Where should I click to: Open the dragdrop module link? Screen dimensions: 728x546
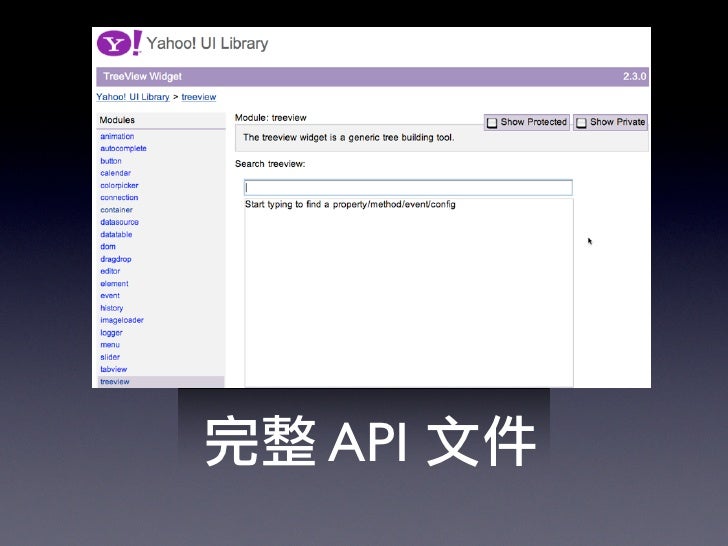116,259
